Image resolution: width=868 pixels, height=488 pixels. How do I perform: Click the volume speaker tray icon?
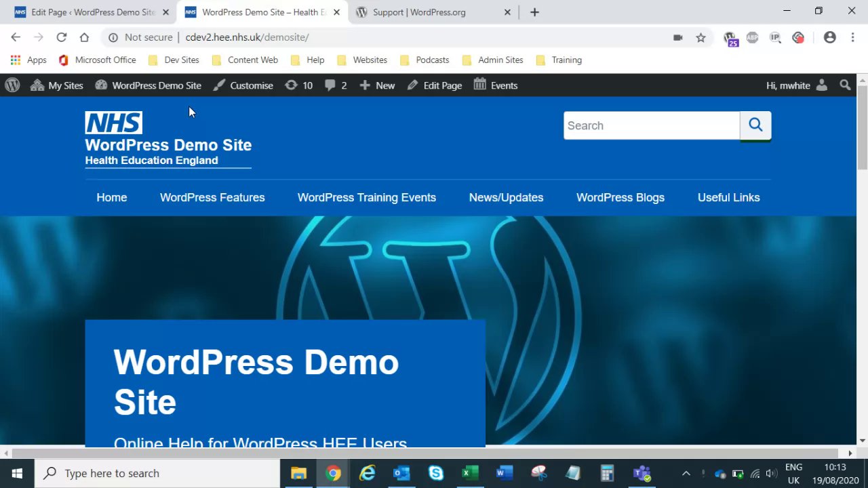tap(771, 474)
